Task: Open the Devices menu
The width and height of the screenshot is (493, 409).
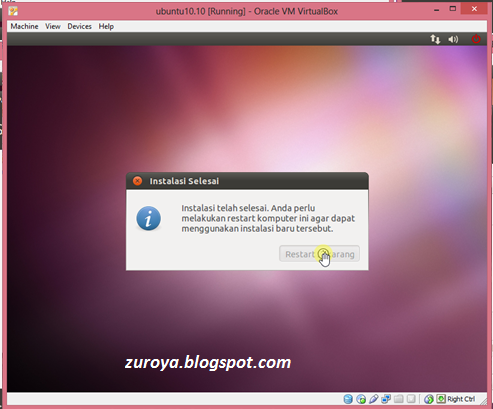Action: [79, 26]
